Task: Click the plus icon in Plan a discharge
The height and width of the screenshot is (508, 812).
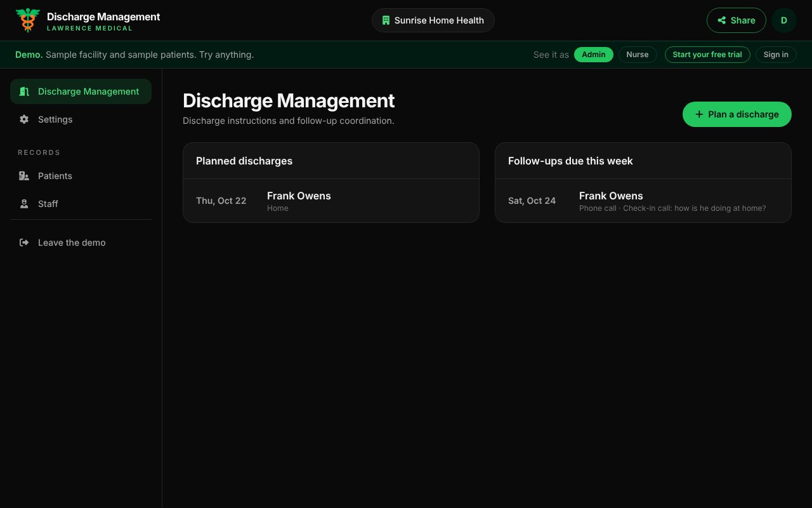Action: click(699, 114)
